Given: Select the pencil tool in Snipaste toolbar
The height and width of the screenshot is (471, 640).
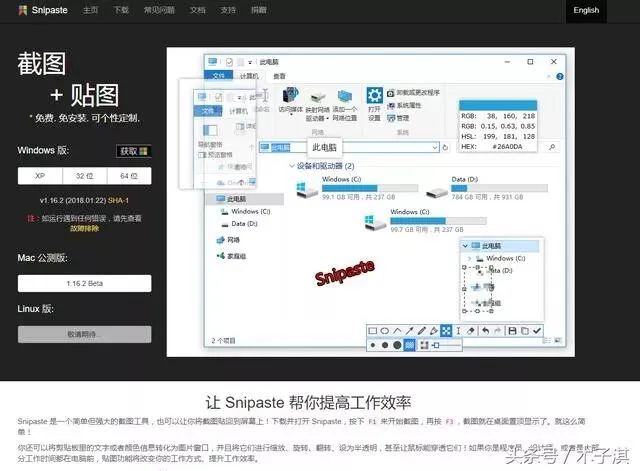Looking at the screenshot, I should coord(421,331).
